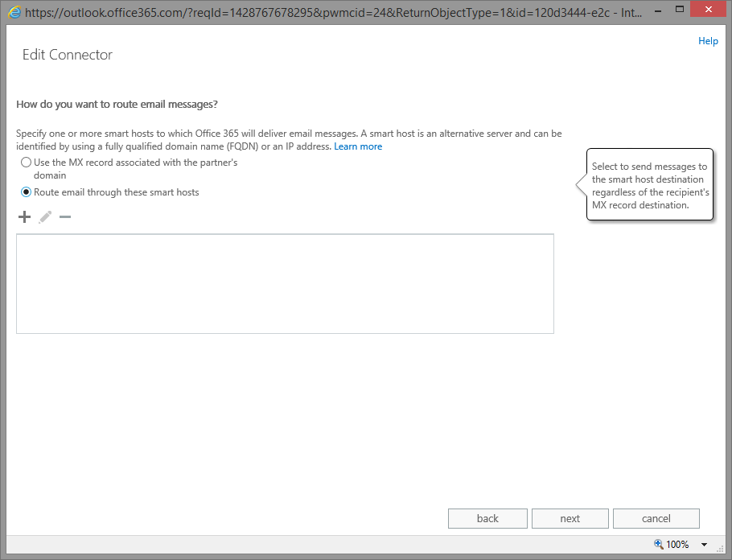
Task: Click the pencil edit smart host icon
Action: tap(45, 217)
